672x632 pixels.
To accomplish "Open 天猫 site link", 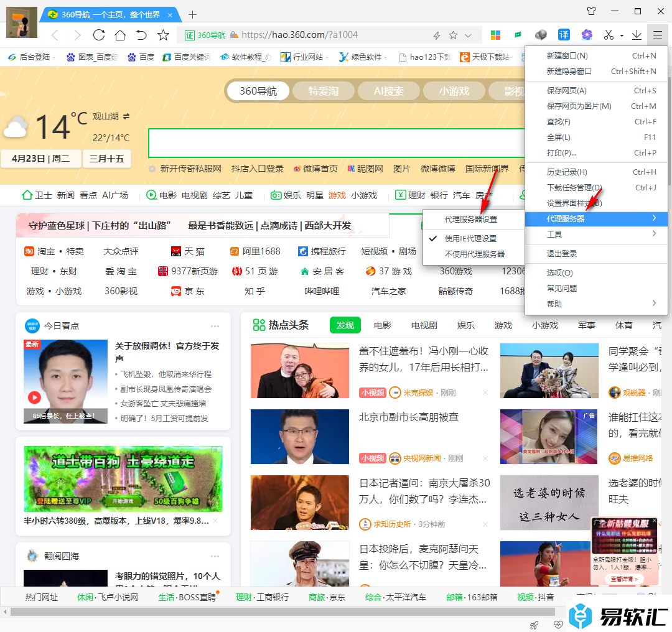I will tap(188, 251).
